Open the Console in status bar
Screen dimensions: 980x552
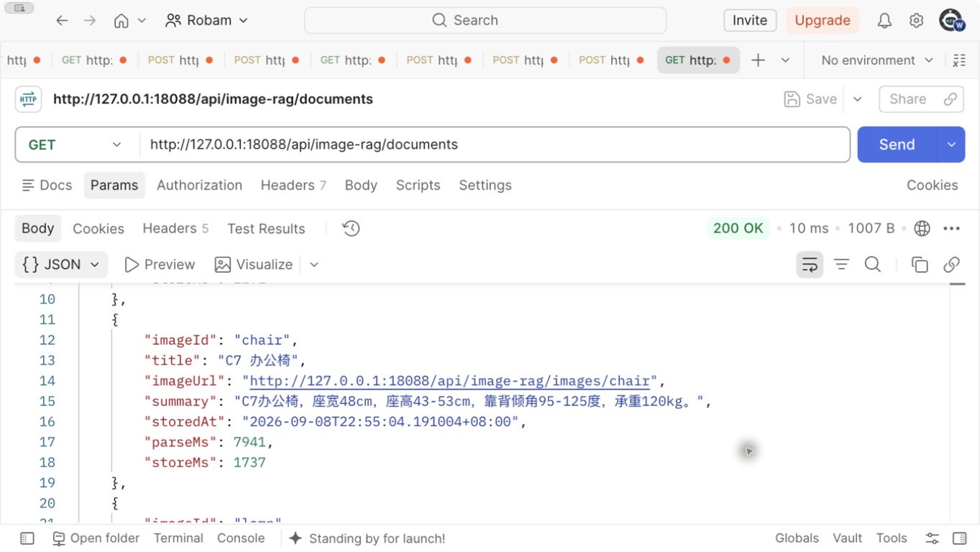[x=241, y=538]
